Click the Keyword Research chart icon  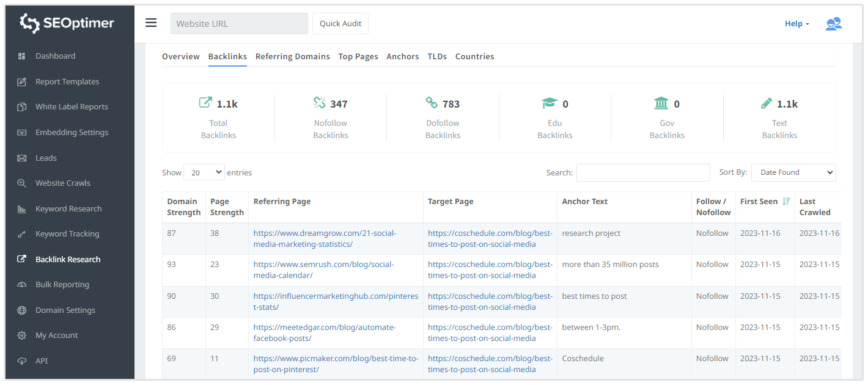click(22, 209)
